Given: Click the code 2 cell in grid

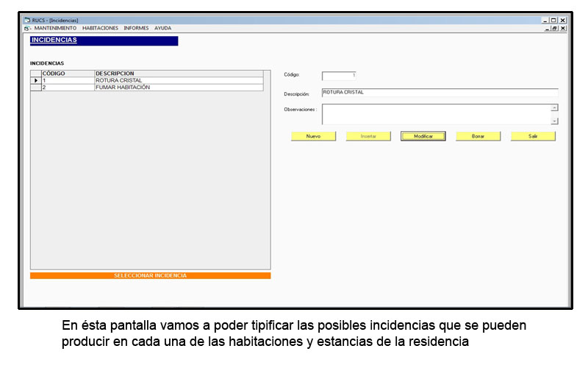Looking at the screenshot, I should [68, 87].
